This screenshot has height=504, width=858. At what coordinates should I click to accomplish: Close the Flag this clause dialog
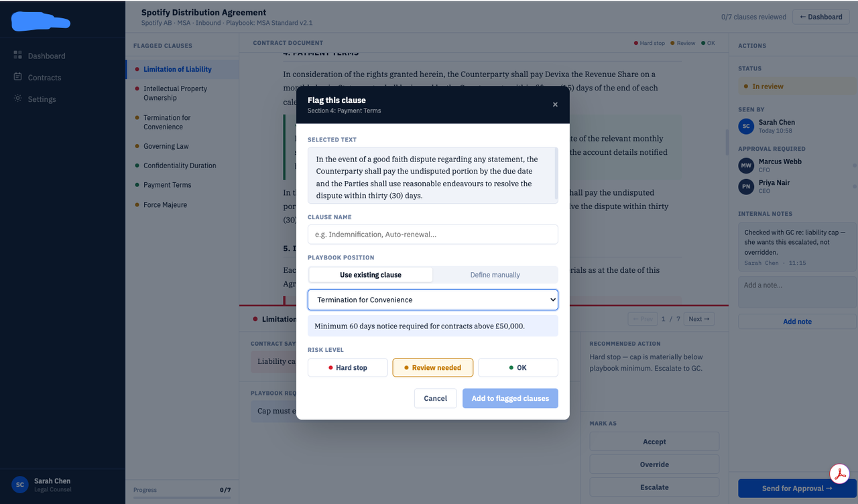tap(555, 105)
